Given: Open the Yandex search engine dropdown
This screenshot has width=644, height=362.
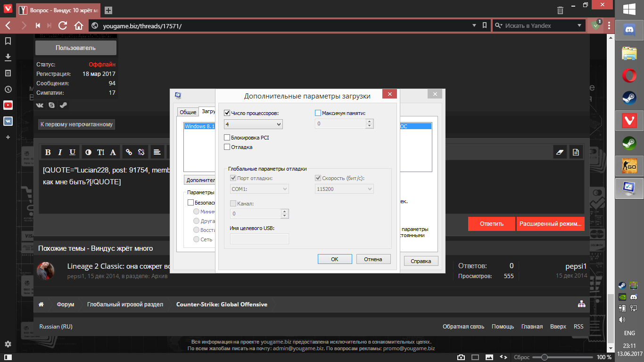Looking at the screenshot, I should [x=579, y=25].
